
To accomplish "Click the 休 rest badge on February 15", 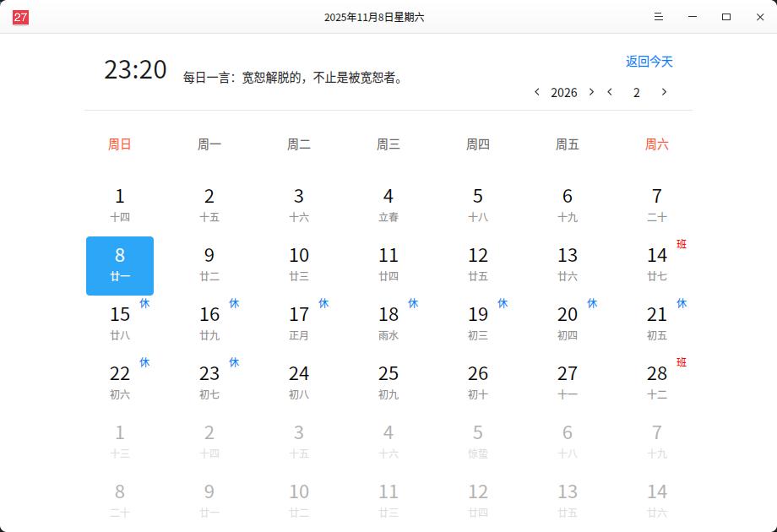I will tap(144, 303).
